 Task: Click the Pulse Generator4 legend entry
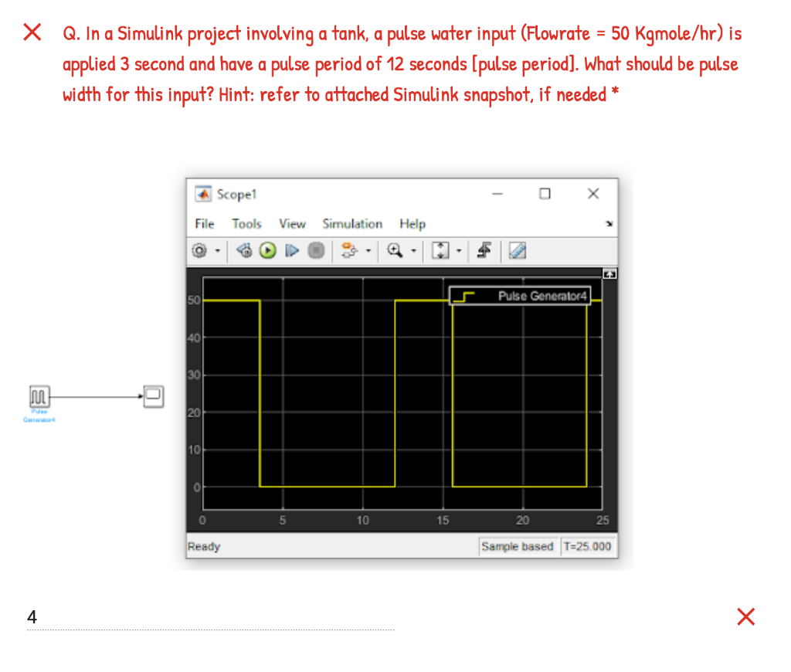coord(520,296)
